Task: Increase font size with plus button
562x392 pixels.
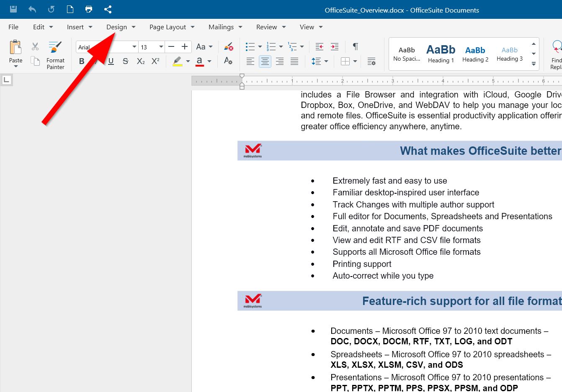Action: (x=185, y=47)
